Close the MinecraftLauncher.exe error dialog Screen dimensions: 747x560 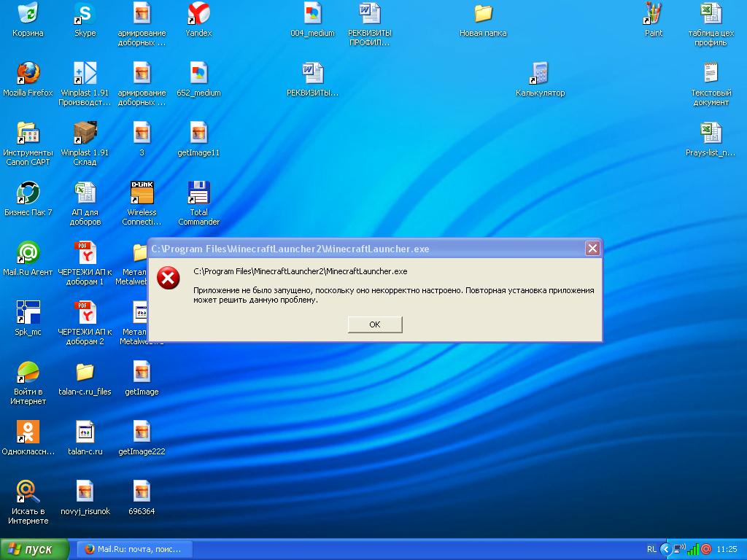(x=592, y=248)
